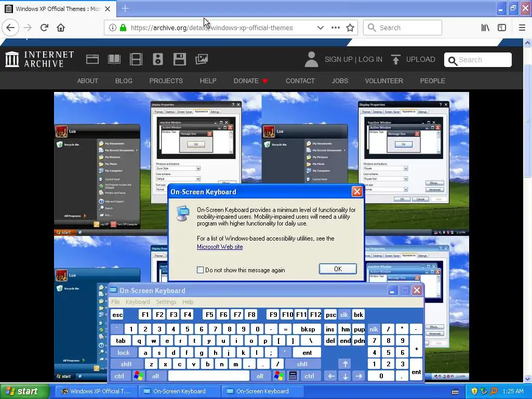This screenshot has width=532, height=399.
Task: Open the Internet Archive Images icon
Action: (202, 59)
